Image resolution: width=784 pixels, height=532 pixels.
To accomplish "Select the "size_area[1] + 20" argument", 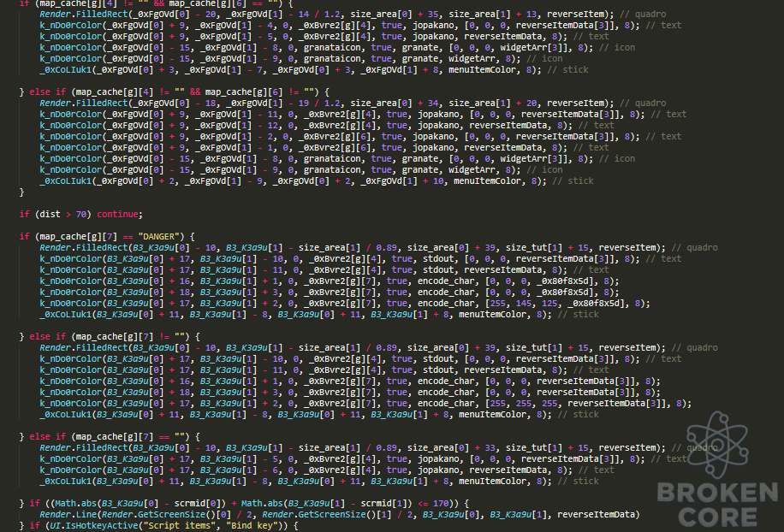I will (492, 103).
